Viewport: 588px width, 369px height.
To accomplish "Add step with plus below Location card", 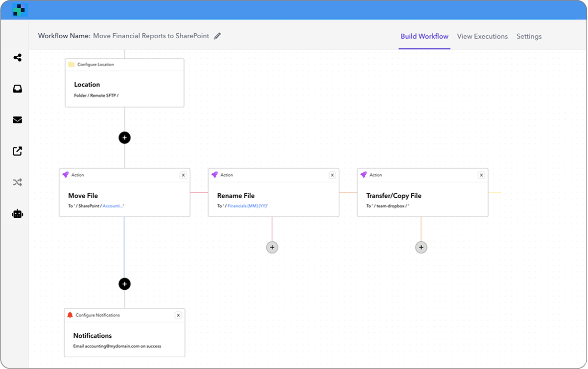I will 124,138.
